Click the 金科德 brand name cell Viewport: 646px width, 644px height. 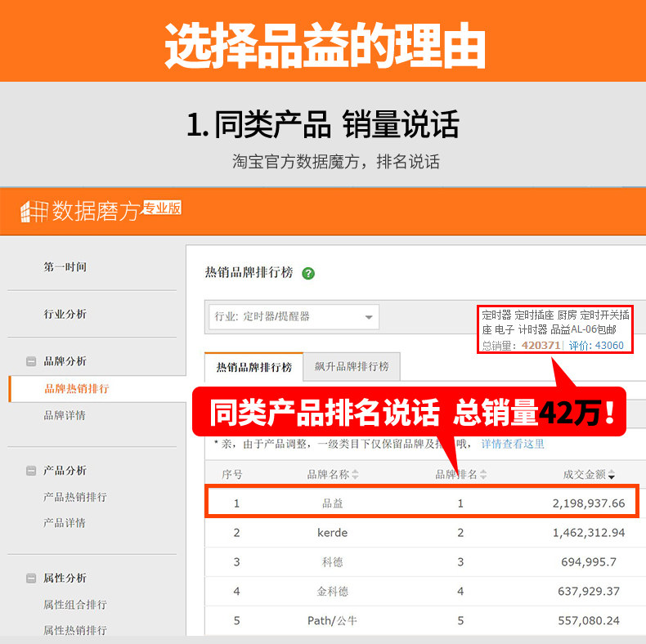(333, 592)
